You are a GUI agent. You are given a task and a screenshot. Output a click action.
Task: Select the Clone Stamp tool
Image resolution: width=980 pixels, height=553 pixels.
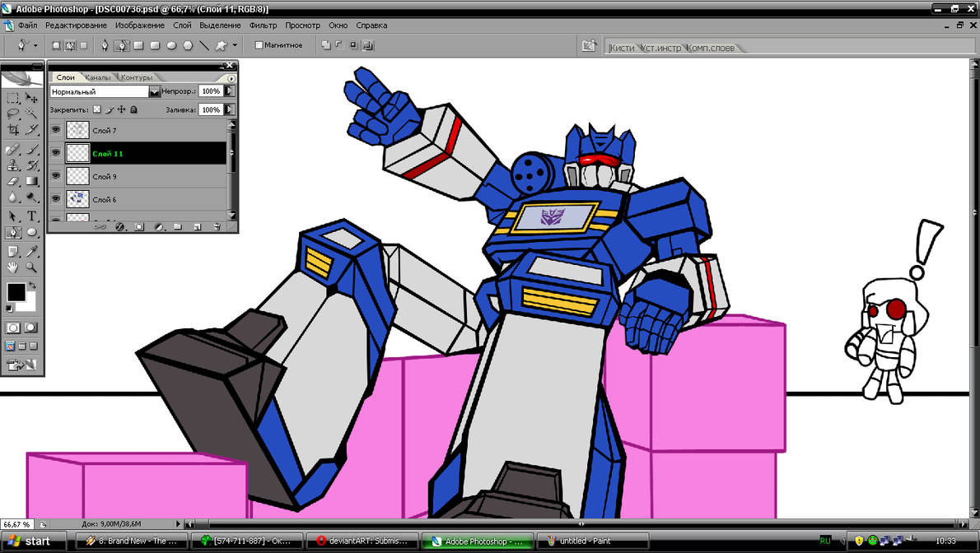coord(12,165)
